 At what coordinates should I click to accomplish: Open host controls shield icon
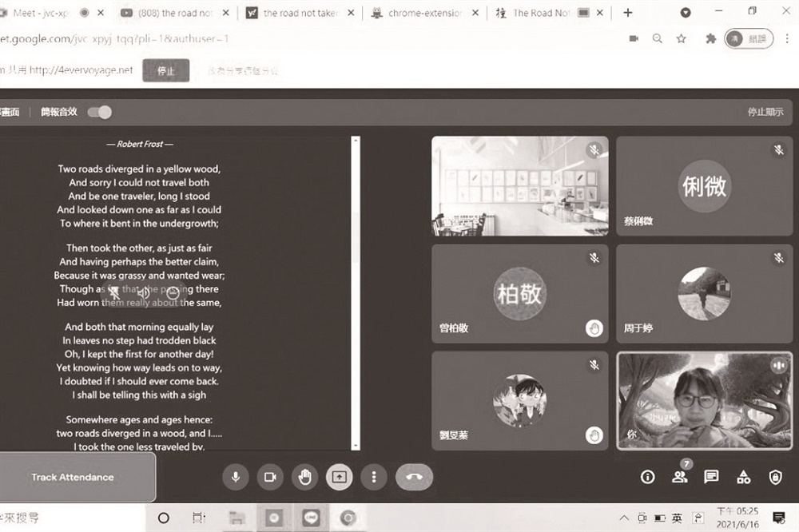[776, 477]
